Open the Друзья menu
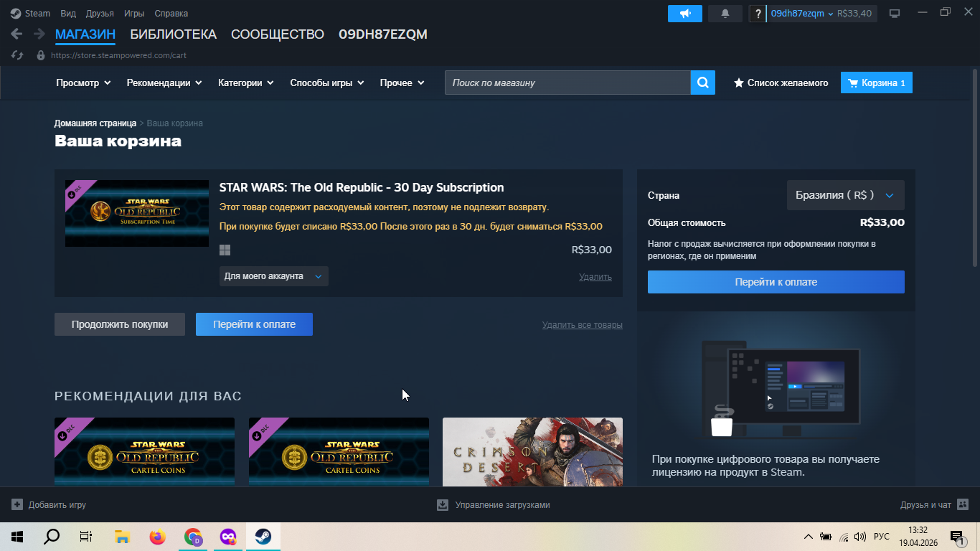This screenshot has width=980, height=551. tap(100, 14)
